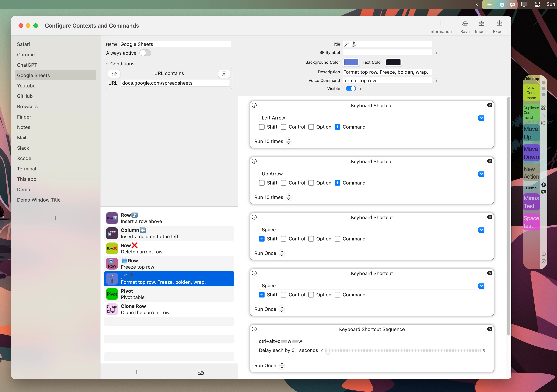Click Move Down in floating palette
This screenshot has width=557, height=392.
click(x=531, y=153)
